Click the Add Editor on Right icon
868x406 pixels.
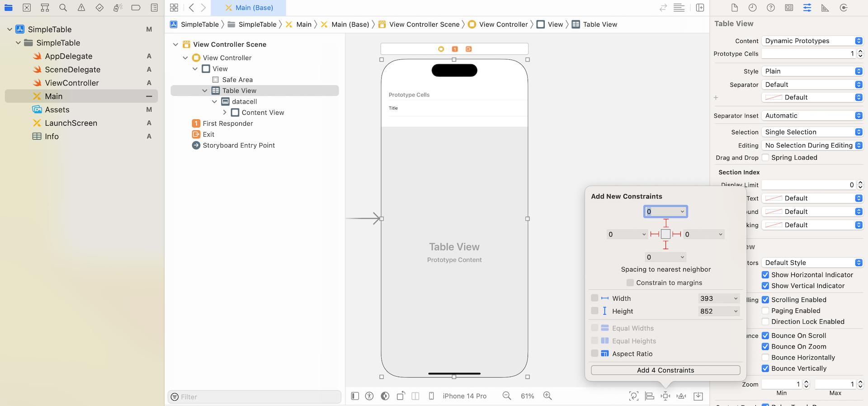click(x=700, y=8)
